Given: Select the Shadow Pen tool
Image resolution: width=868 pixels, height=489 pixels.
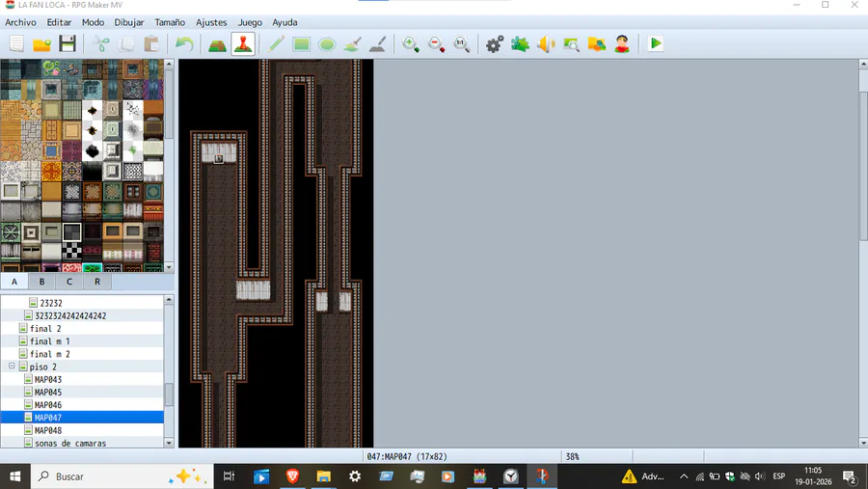Looking at the screenshot, I should 377,43.
